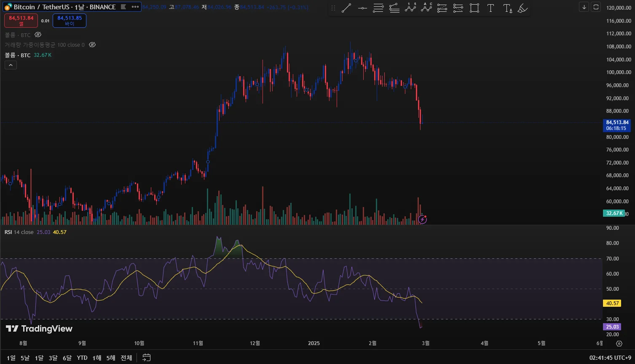Select the Text tool (T icon)

point(490,8)
